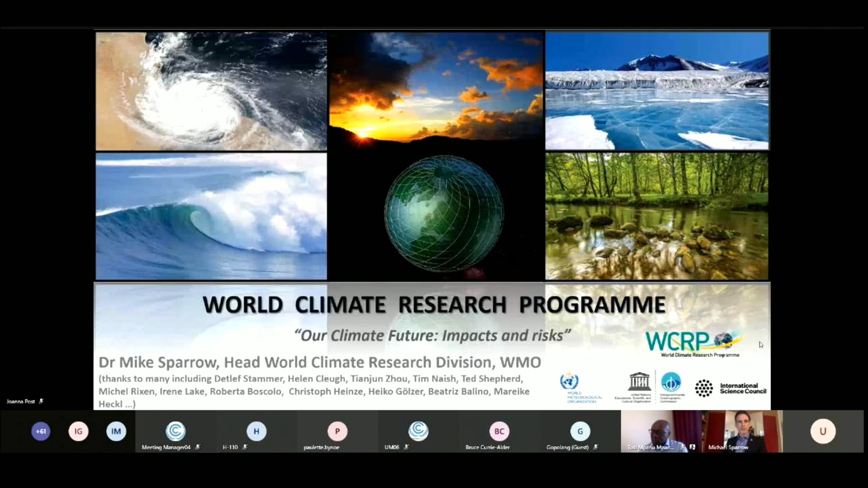868x488 pixels.
Task: Click the G avatar for Gopolang (Guest)
Action: point(580,431)
